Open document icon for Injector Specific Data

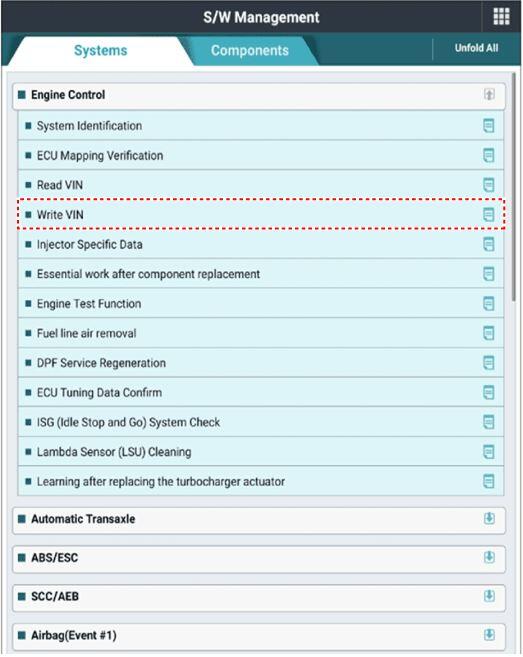point(489,244)
